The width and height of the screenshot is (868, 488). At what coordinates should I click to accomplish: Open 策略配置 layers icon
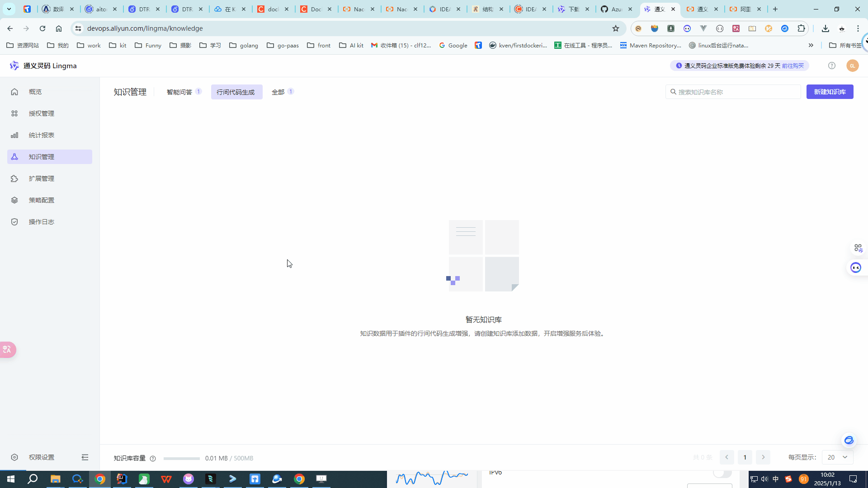(x=14, y=200)
